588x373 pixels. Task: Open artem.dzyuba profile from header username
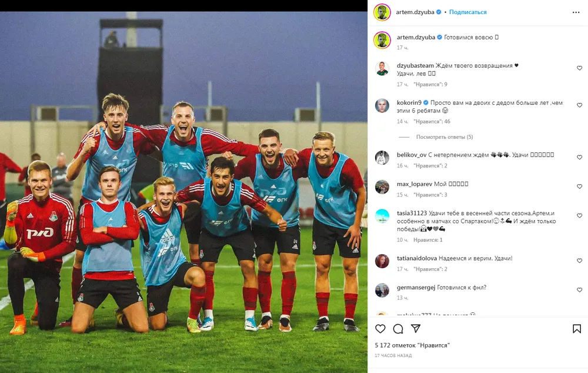click(x=415, y=12)
